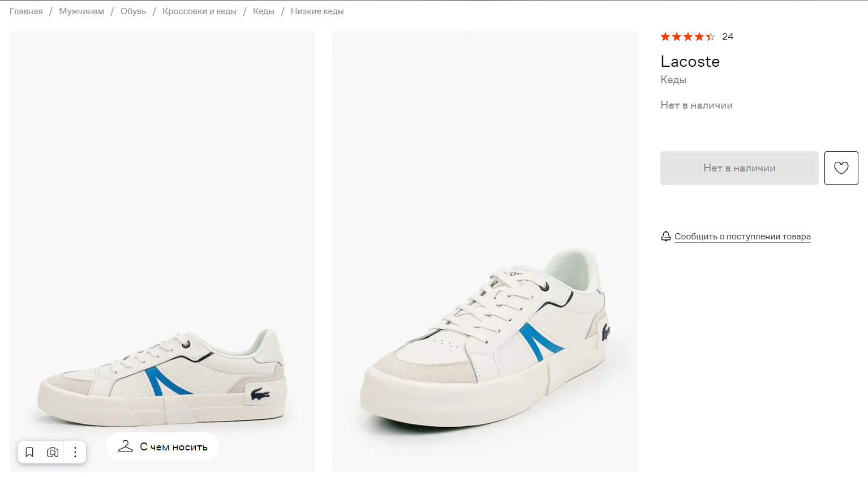This screenshot has width=868, height=477.
Task: Open the three-dot more options menu
Action: coord(75,452)
